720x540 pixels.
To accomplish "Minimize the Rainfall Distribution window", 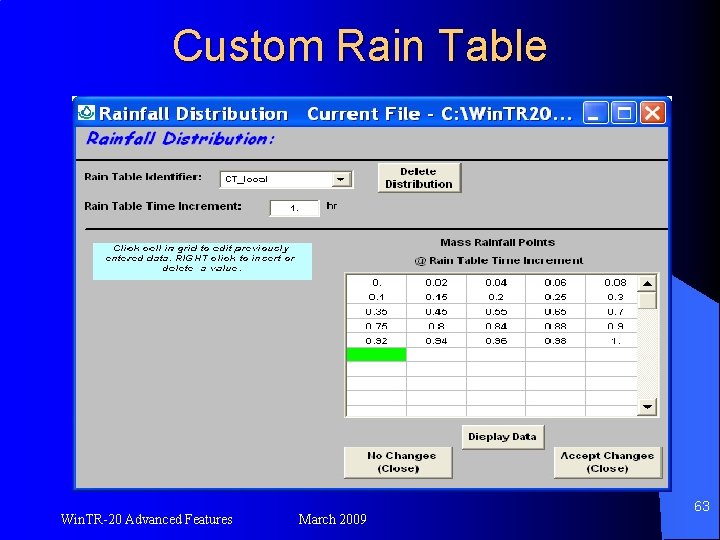I will pyautogui.click(x=595, y=113).
